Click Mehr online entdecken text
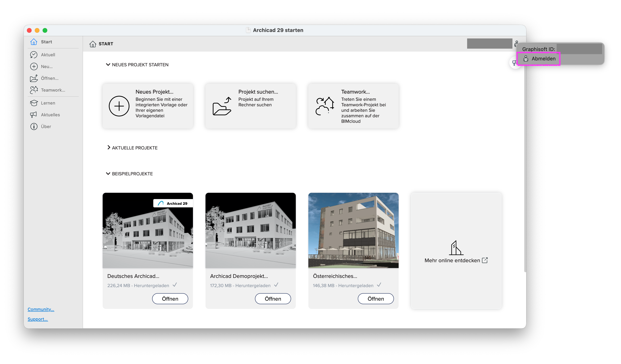This screenshot has width=621, height=364. (x=452, y=260)
